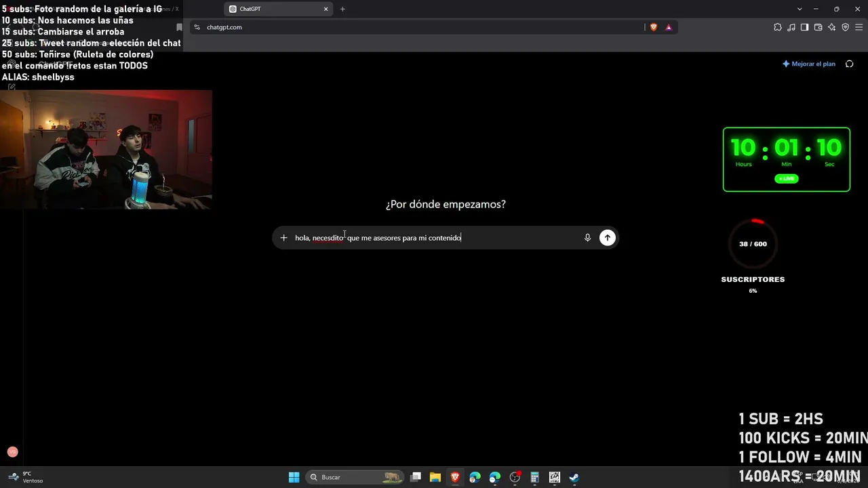Click the webcam video overlay
The height and width of the screenshot is (488, 868).
click(x=106, y=149)
